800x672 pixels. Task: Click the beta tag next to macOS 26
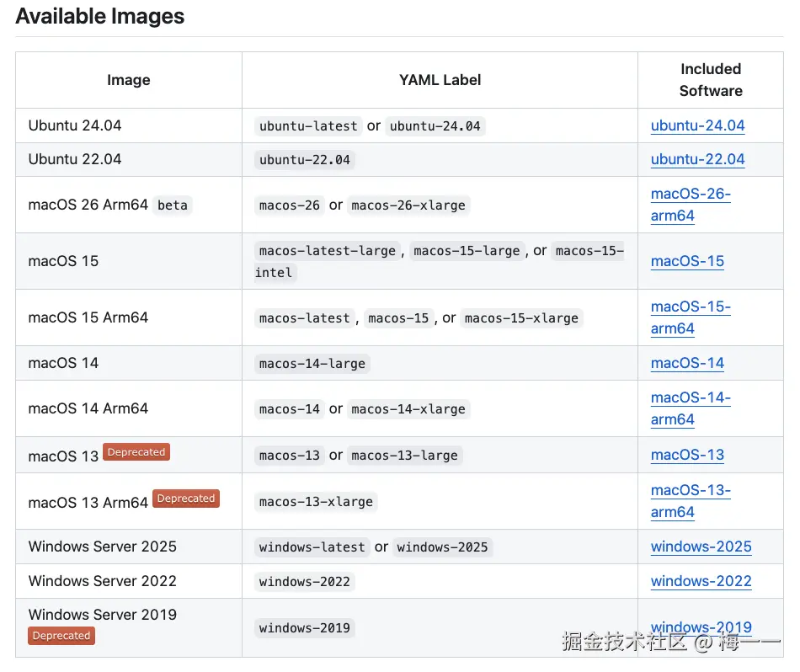[173, 205]
